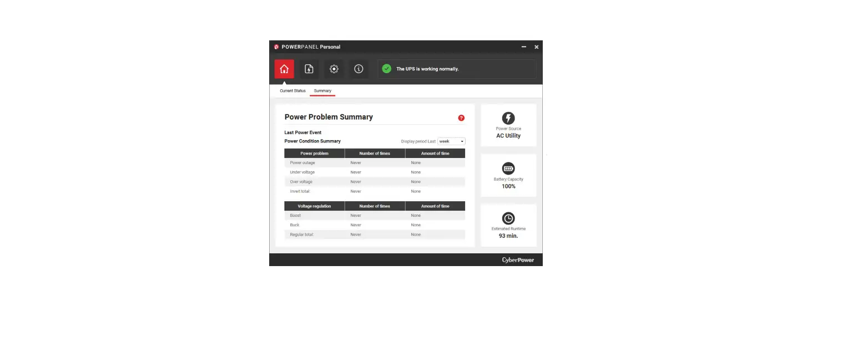Open the display period dropdown
This screenshot has height=362, width=868.
pos(451,141)
